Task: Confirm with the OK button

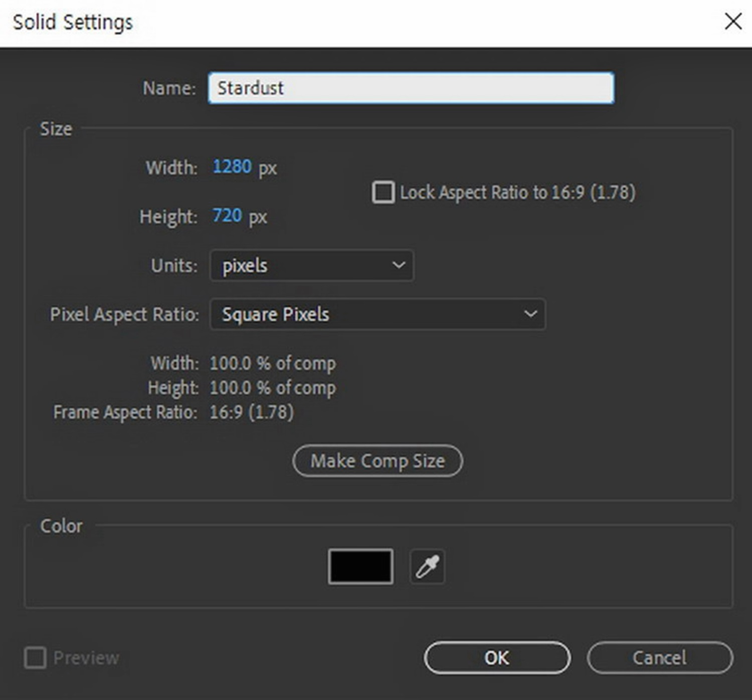Action: click(497, 658)
